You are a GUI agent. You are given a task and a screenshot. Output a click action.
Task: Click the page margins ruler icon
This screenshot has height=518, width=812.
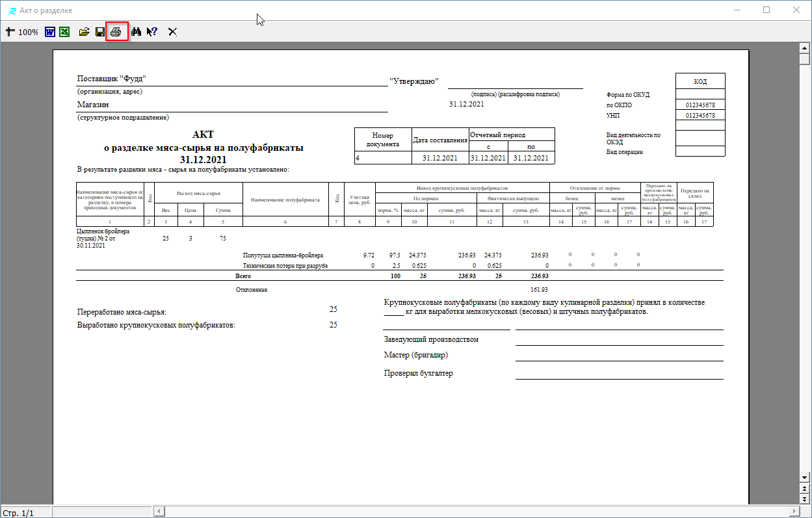10,31
